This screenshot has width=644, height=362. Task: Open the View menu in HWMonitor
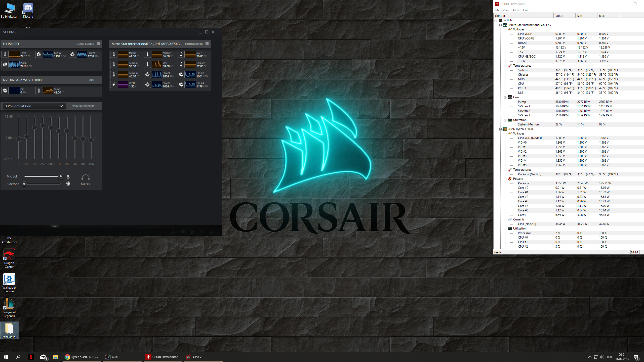[x=506, y=10]
